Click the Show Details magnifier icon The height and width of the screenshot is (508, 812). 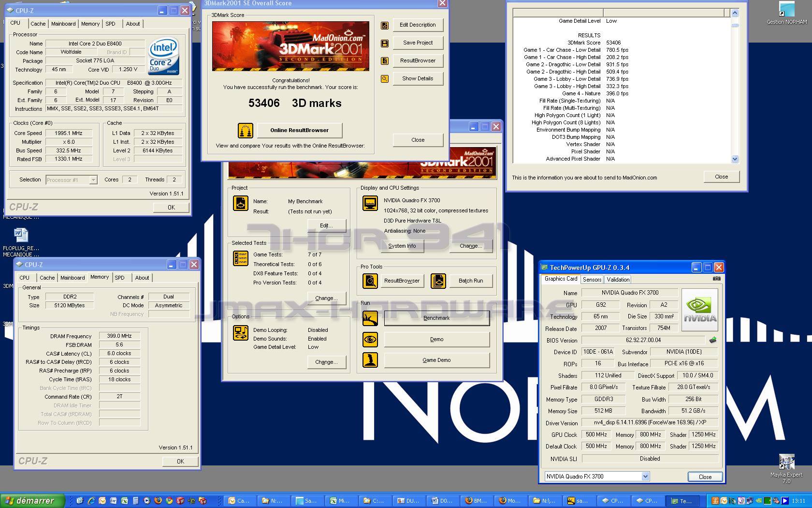(385, 79)
